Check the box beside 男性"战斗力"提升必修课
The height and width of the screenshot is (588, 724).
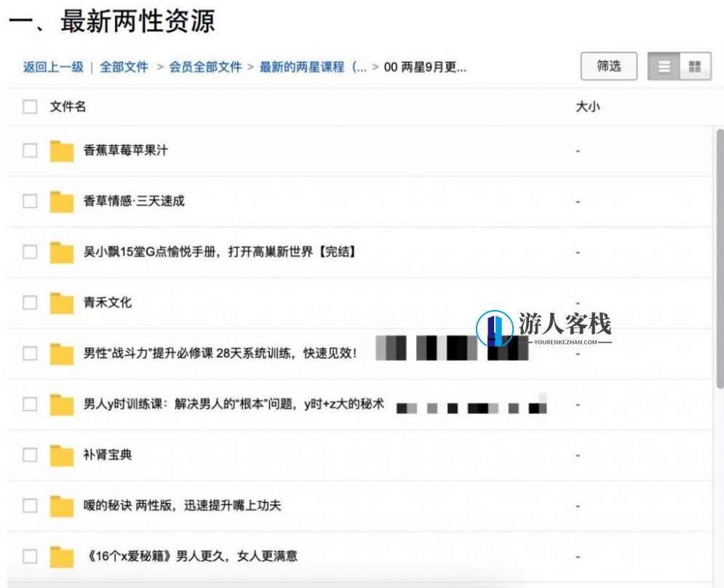[x=29, y=354]
